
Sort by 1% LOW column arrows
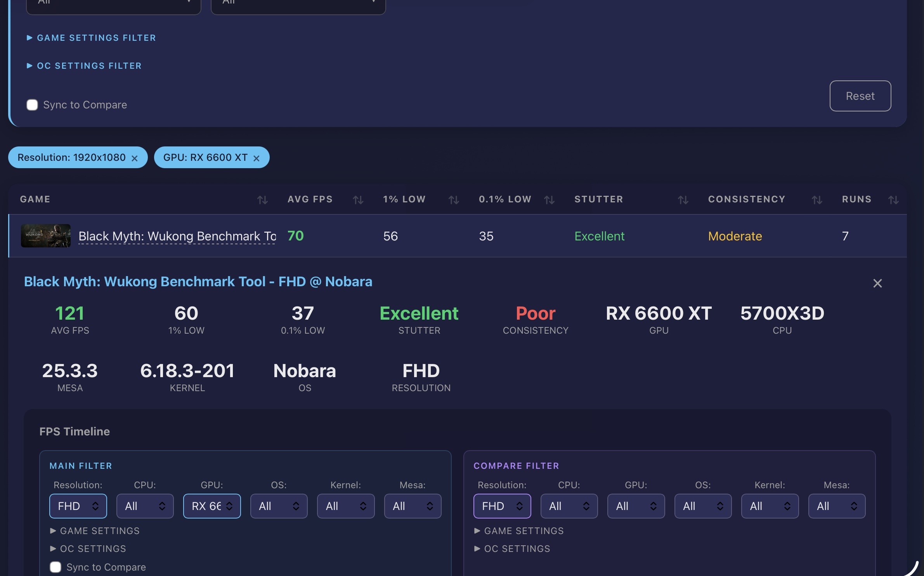(453, 200)
